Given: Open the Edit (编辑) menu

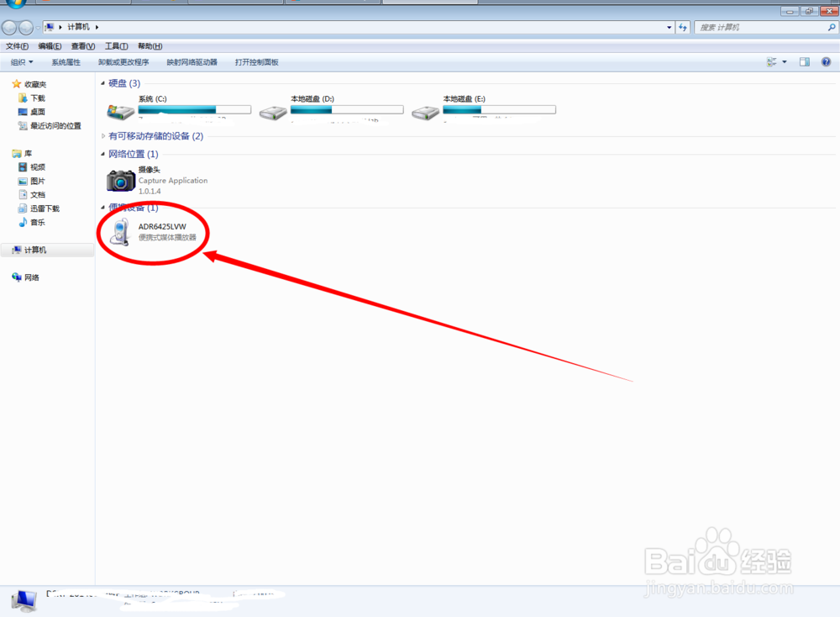Looking at the screenshot, I should pos(50,46).
